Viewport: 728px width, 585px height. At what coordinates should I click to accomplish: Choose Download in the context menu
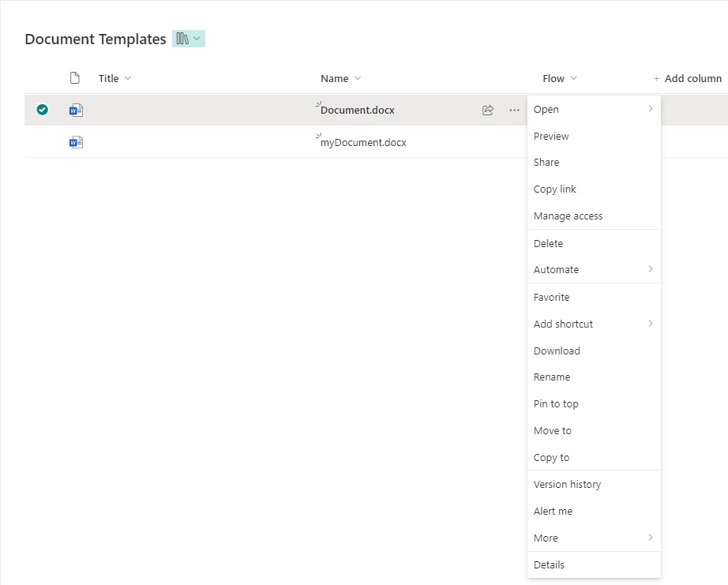pos(594,351)
